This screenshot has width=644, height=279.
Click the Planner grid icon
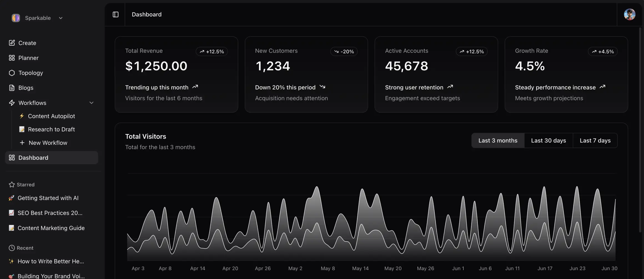click(x=12, y=58)
